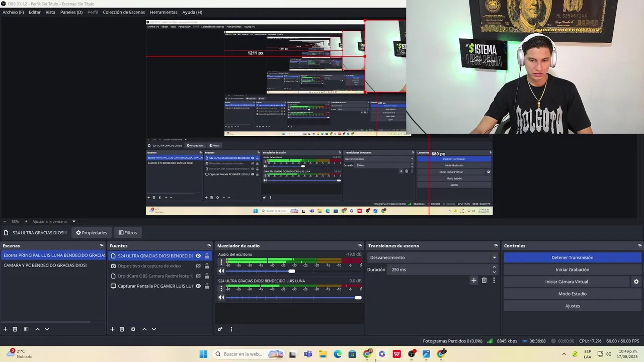Screen dimensions: 644x362
Task: Show the DroidCam OBS Camara source
Action: pos(198,276)
